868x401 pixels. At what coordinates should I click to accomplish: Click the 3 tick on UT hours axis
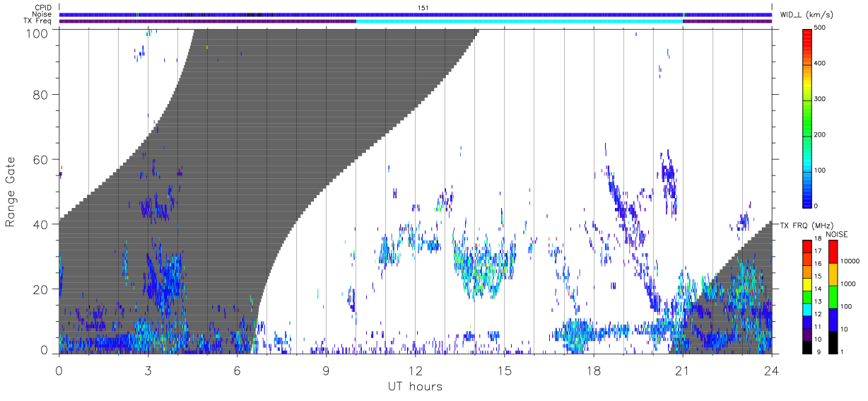coord(148,370)
